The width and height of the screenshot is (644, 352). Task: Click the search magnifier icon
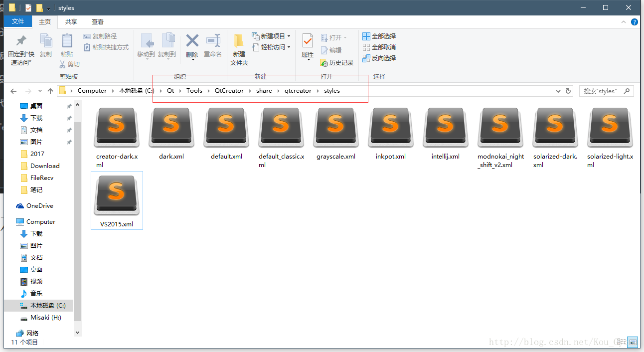[627, 91]
